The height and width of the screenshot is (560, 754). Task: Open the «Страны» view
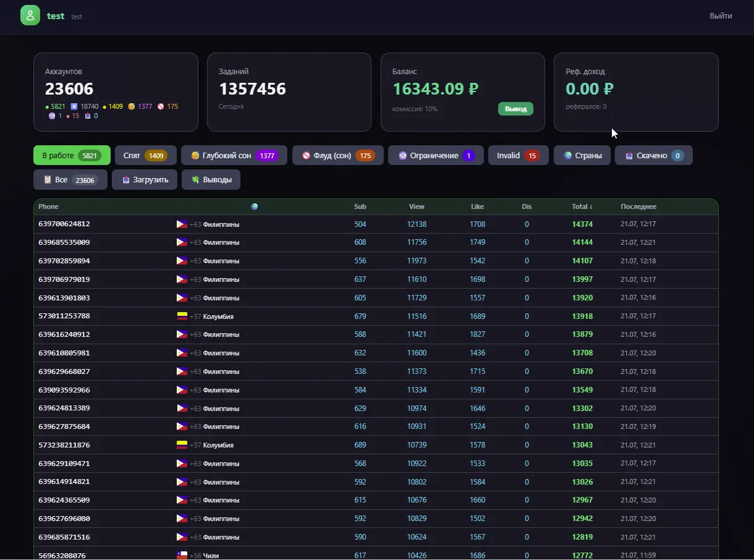point(582,155)
